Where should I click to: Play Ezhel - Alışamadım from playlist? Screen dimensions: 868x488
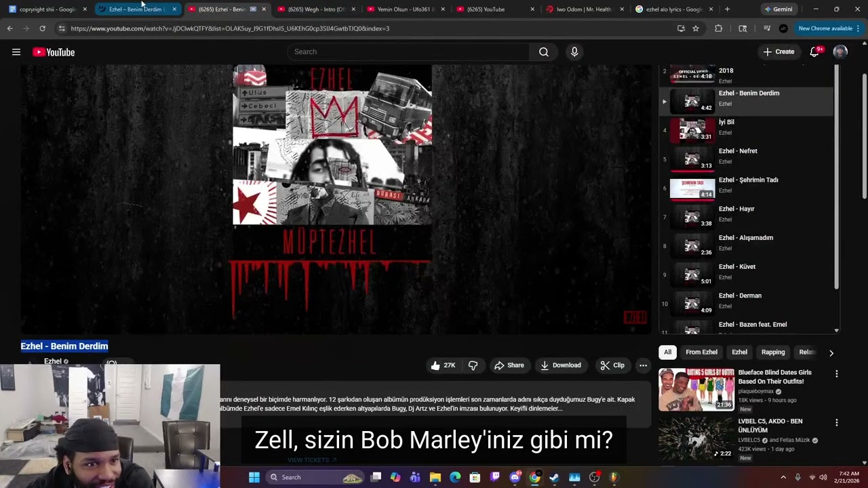(x=746, y=246)
